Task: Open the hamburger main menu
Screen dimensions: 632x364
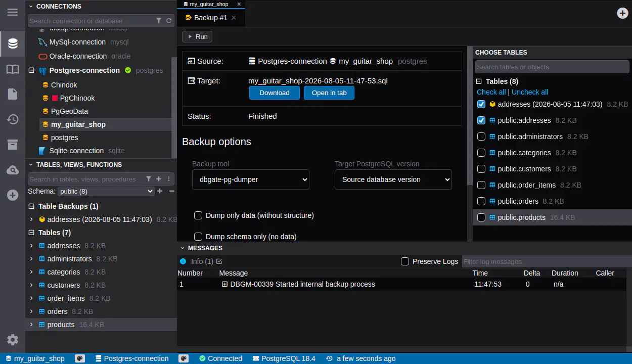Action: click(x=13, y=12)
